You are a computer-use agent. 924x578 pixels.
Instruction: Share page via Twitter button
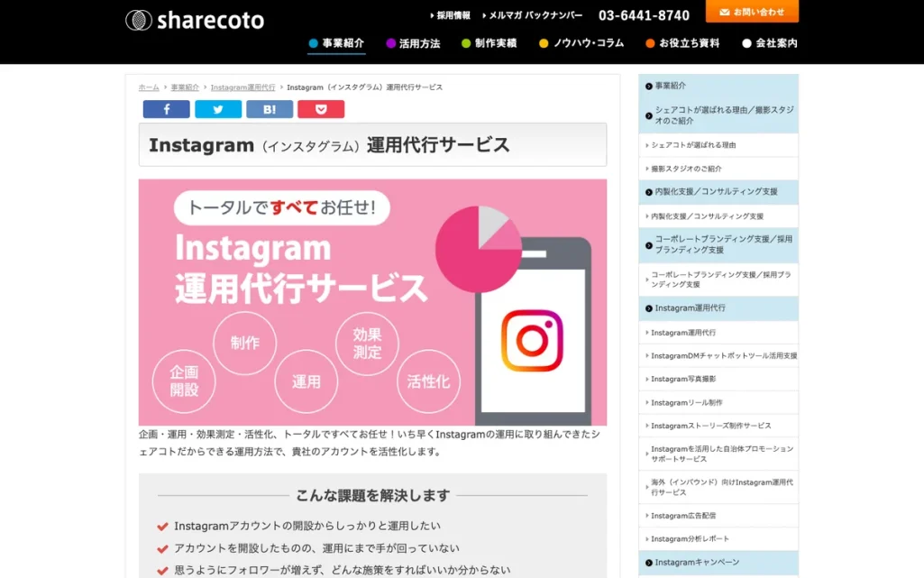(218, 109)
